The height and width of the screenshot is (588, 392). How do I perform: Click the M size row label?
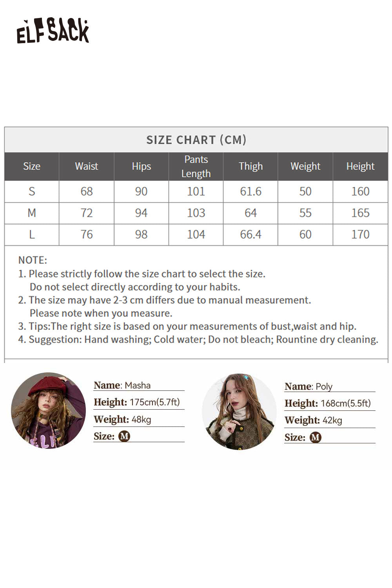32,213
